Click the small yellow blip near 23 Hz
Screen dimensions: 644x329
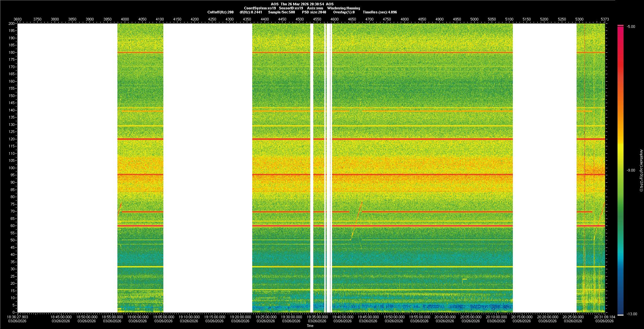pos(465,279)
